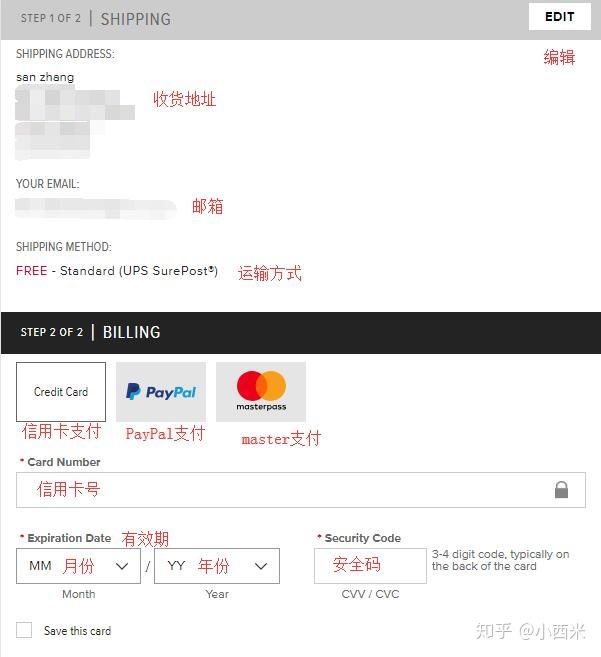The width and height of the screenshot is (601, 657).
Task: Click the FREE Standard UPS SurePost shipping method
Action: pyautogui.click(x=117, y=271)
